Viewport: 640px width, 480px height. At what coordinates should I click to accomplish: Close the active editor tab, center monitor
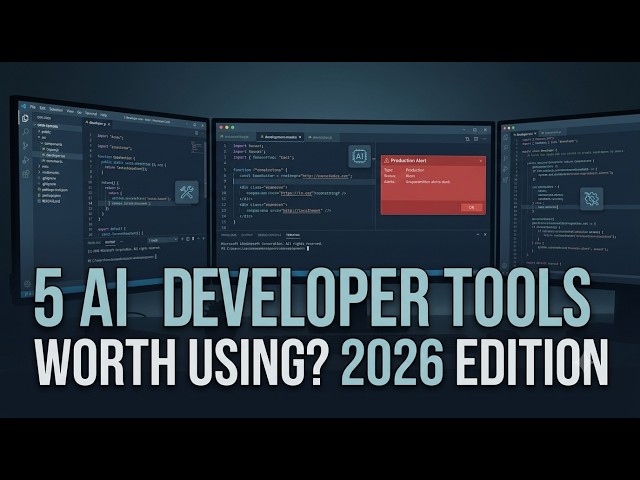pyautogui.click(x=300, y=137)
